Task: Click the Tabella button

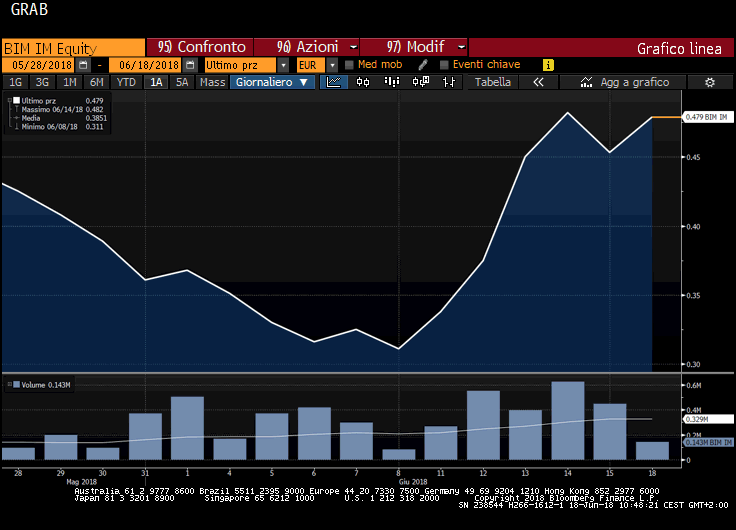Action: point(493,83)
